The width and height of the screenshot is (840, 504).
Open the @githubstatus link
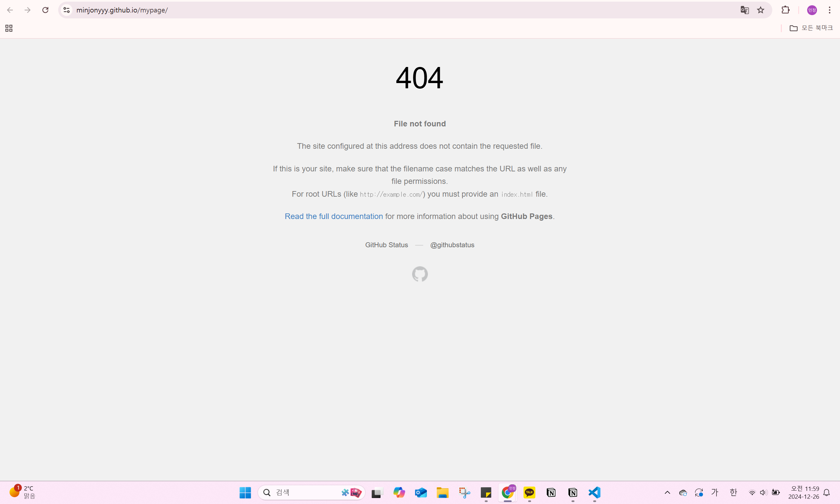coord(452,245)
